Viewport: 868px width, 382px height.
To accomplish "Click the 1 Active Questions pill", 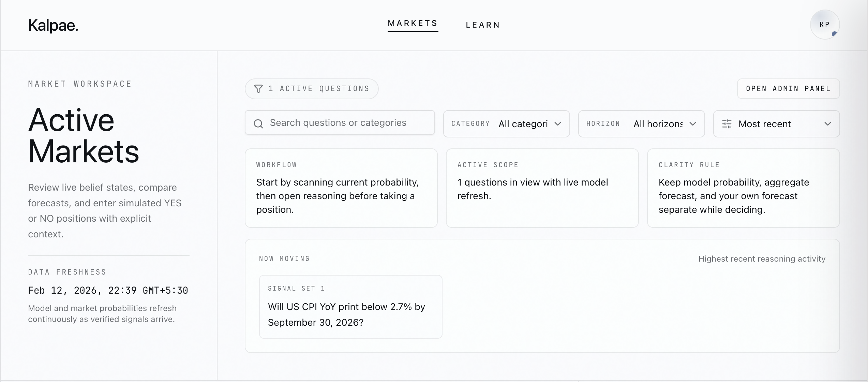I will pos(312,89).
